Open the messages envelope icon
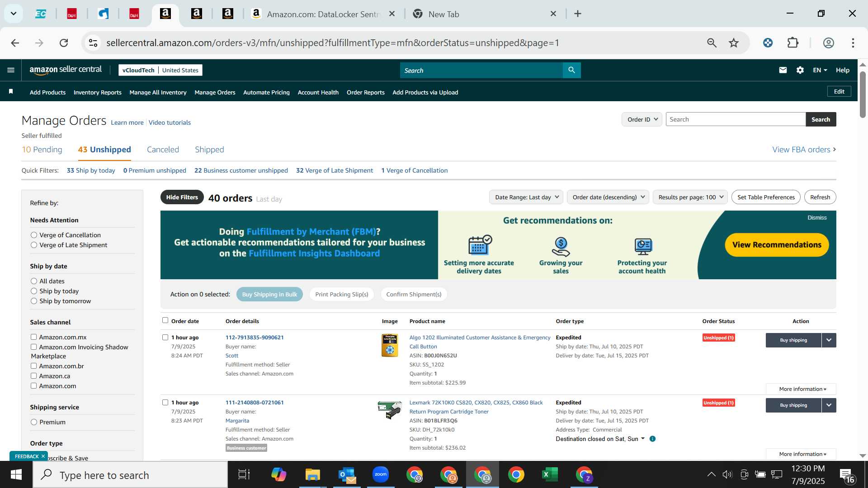 click(x=783, y=70)
